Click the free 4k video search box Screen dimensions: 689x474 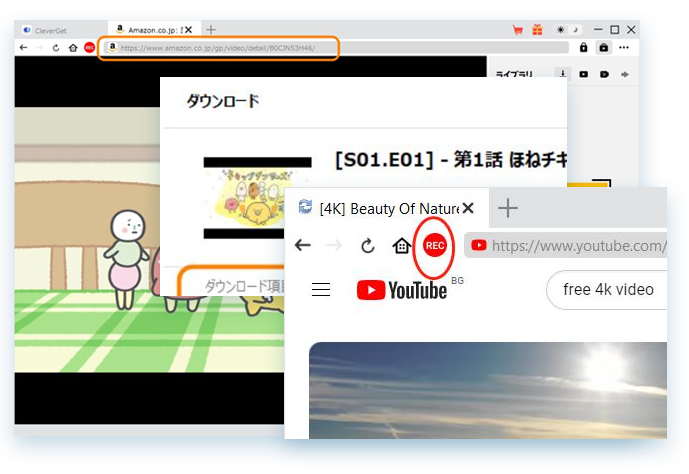click(606, 290)
